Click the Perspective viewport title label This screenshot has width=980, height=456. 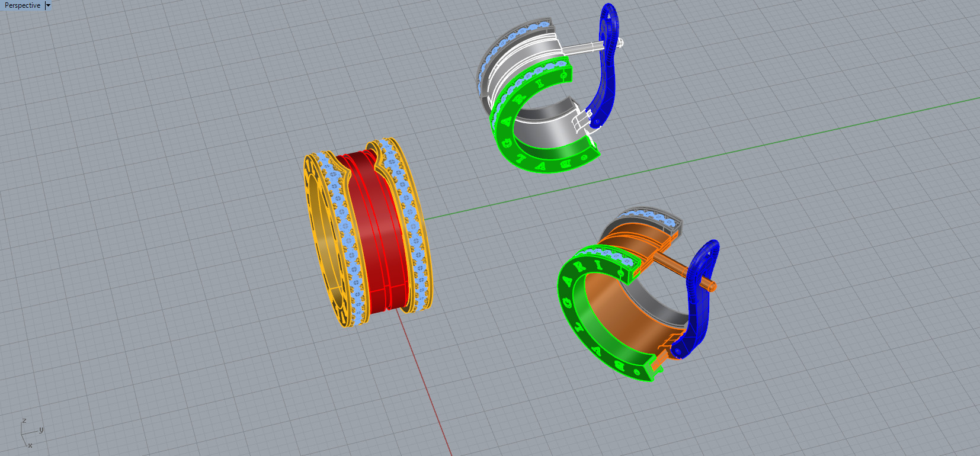click(23, 5)
